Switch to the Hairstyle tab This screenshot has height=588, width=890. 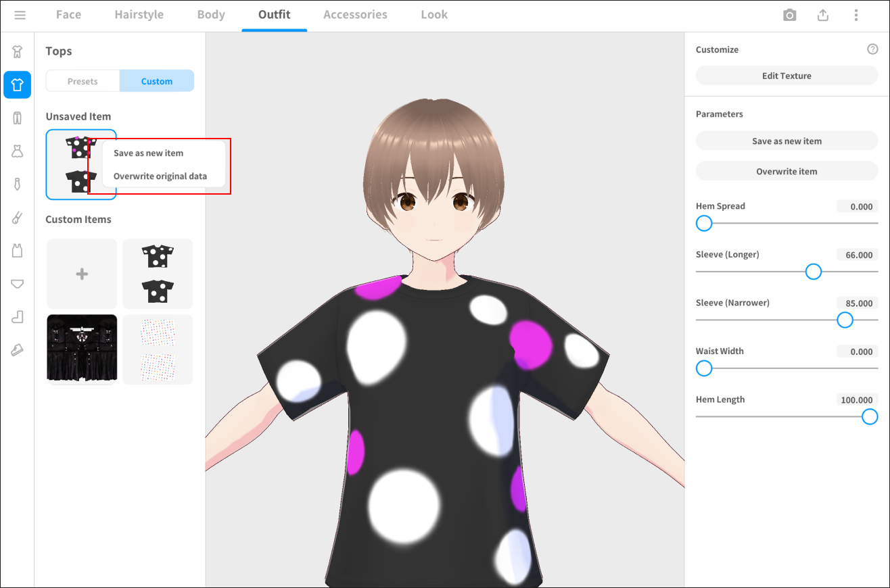tap(139, 15)
